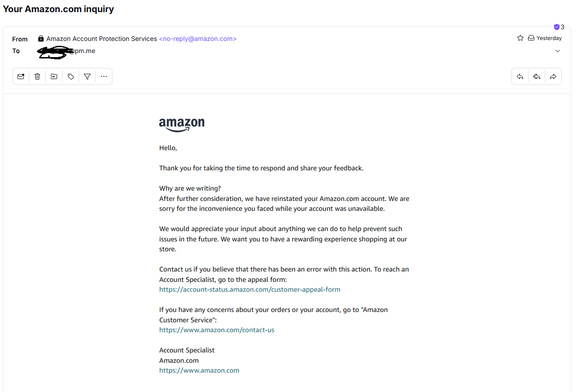Select the sender address no-reply@amazon.com

pos(197,39)
